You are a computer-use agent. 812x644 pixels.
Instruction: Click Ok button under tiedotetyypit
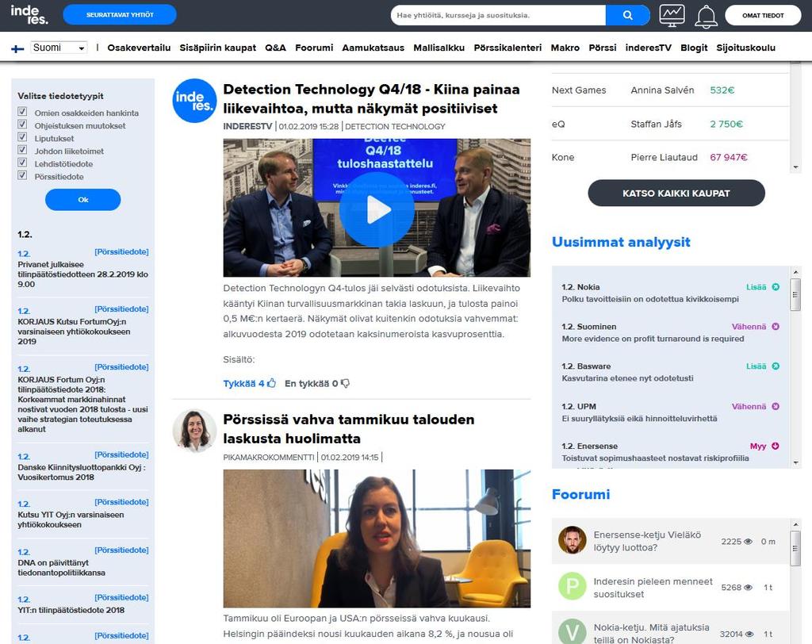pyautogui.click(x=82, y=200)
